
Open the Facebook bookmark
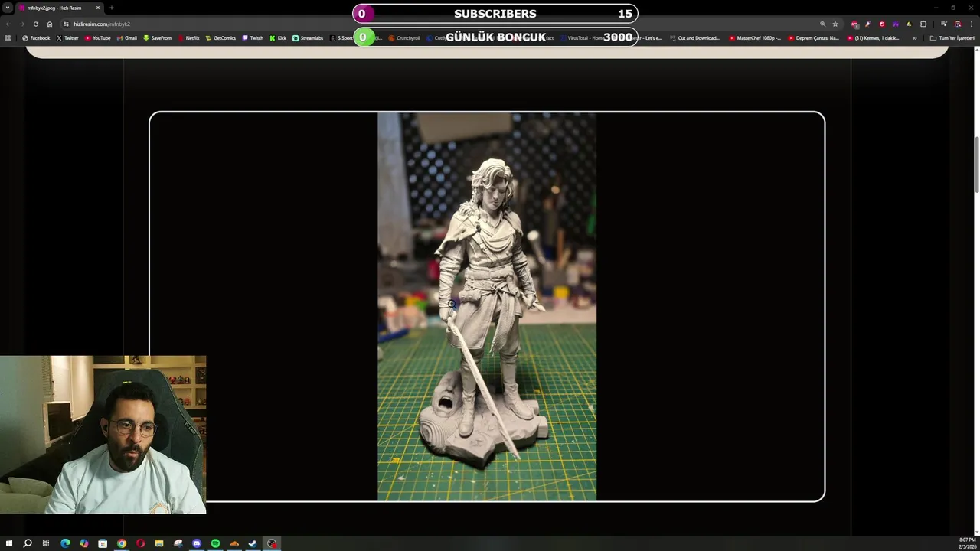point(36,38)
